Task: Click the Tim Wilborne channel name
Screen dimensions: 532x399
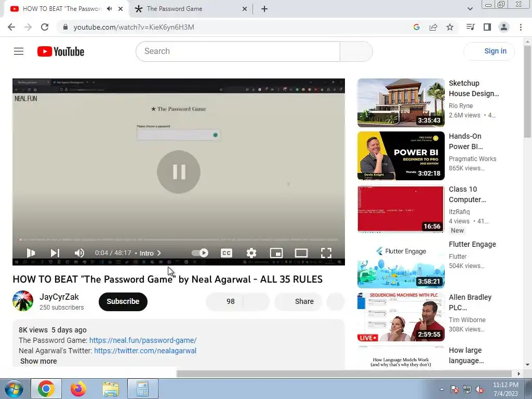Action: [467, 320]
